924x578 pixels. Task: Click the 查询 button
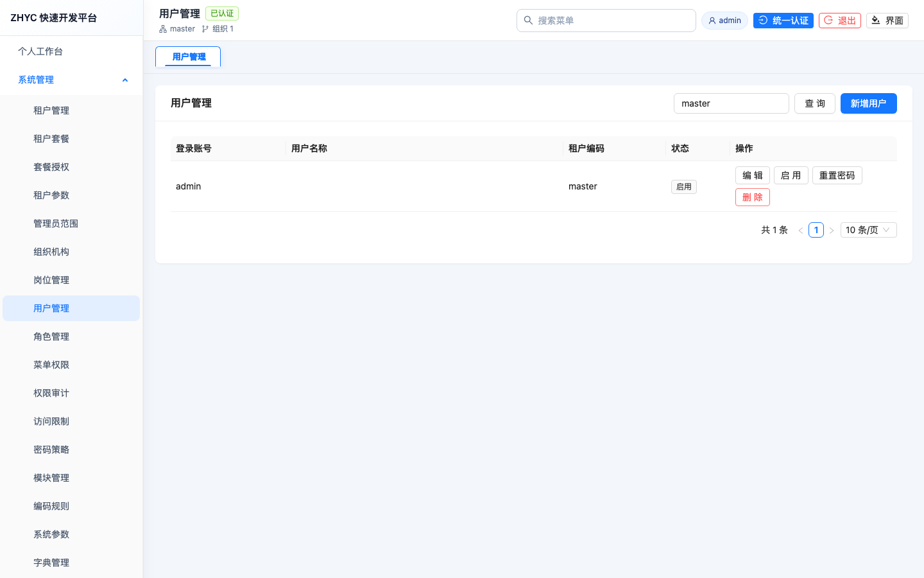pos(815,103)
